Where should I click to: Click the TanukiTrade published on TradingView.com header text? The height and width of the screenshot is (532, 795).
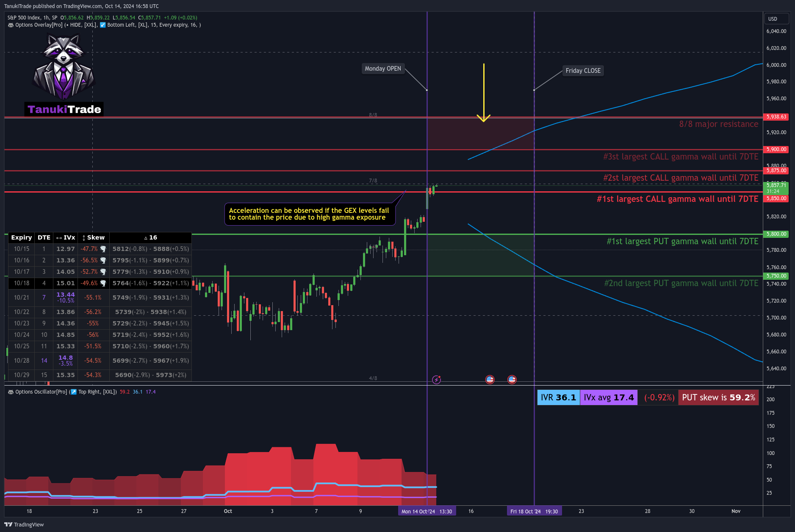point(81,6)
